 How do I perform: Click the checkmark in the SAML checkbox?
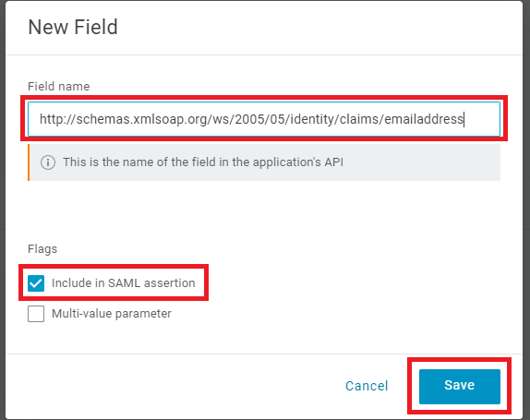36,283
